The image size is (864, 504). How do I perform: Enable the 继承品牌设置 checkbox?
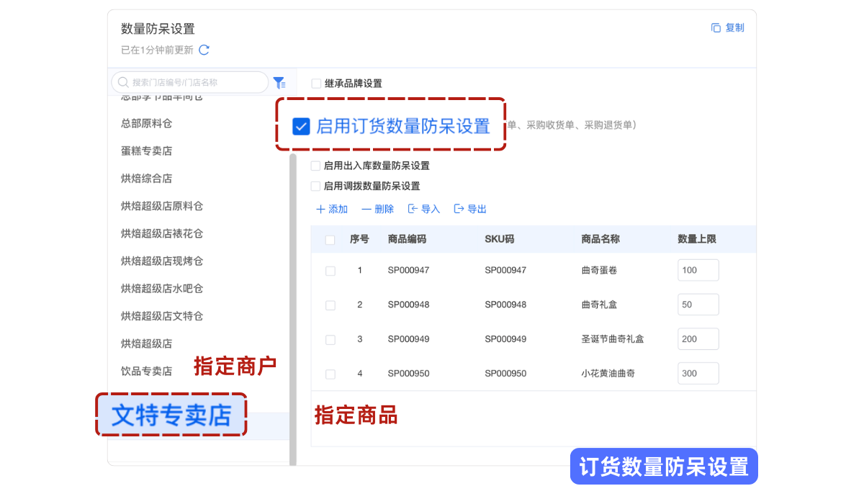[x=316, y=84]
